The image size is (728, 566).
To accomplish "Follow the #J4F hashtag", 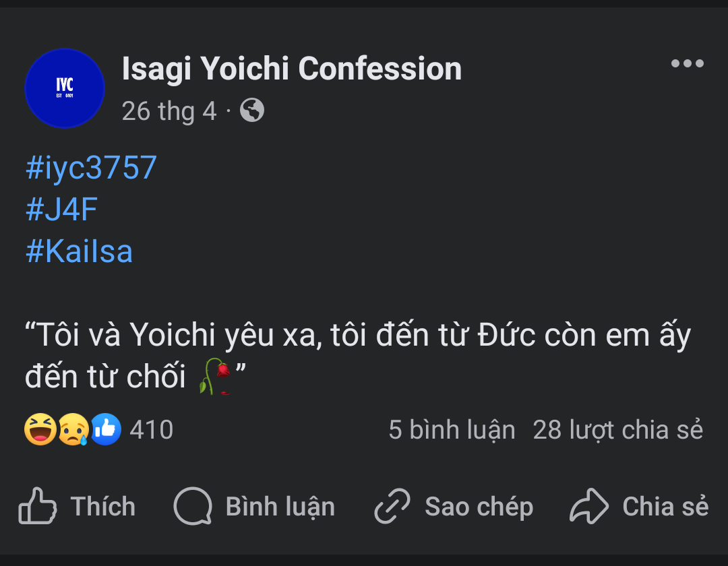I will tap(61, 210).
